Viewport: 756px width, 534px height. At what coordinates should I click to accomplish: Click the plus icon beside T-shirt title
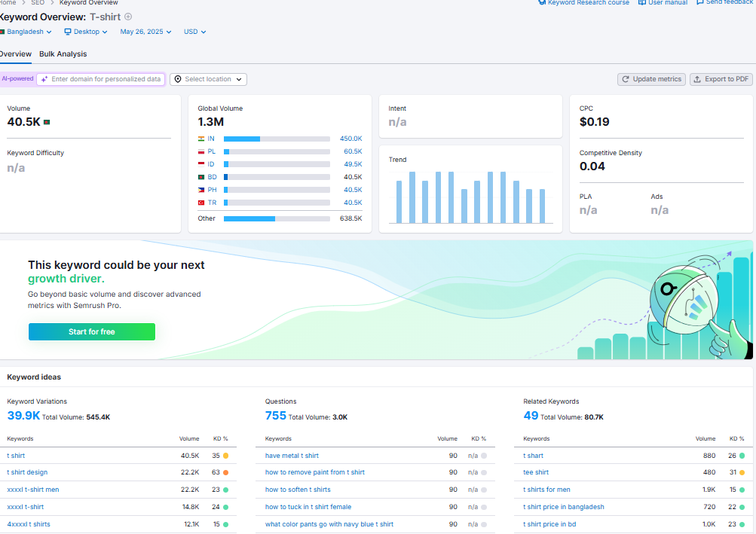(128, 17)
